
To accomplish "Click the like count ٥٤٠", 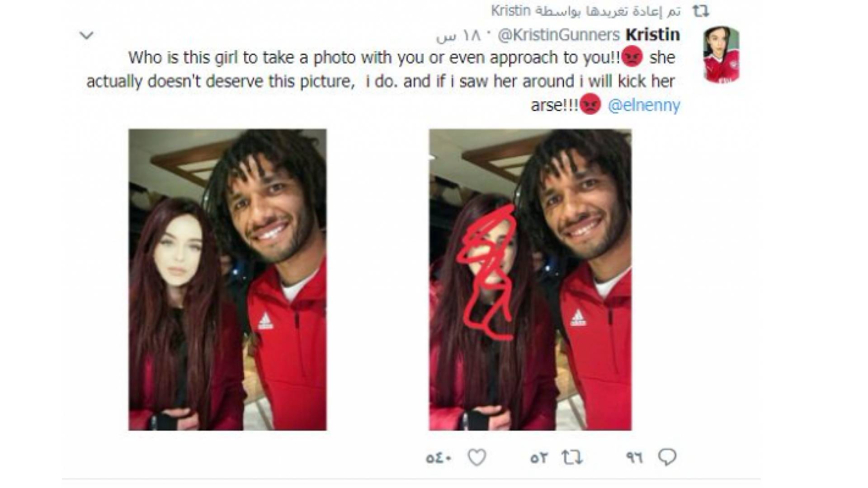I will coord(439,459).
